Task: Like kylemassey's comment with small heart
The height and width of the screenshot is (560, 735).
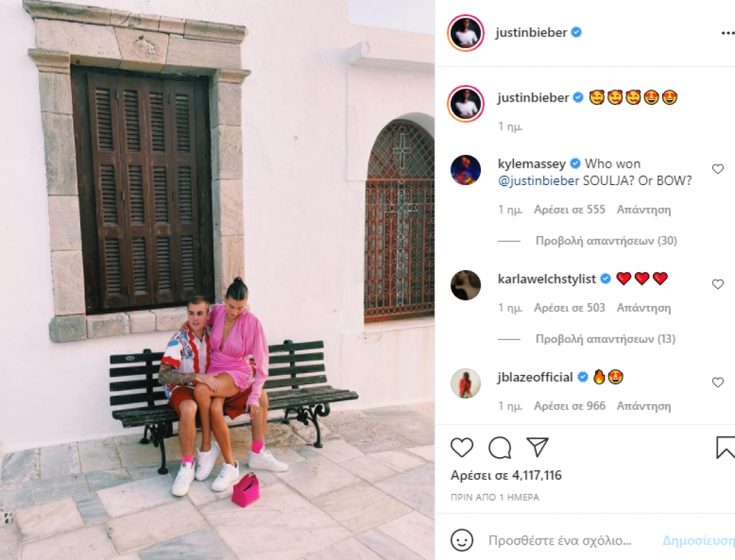Action: coord(718,169)
